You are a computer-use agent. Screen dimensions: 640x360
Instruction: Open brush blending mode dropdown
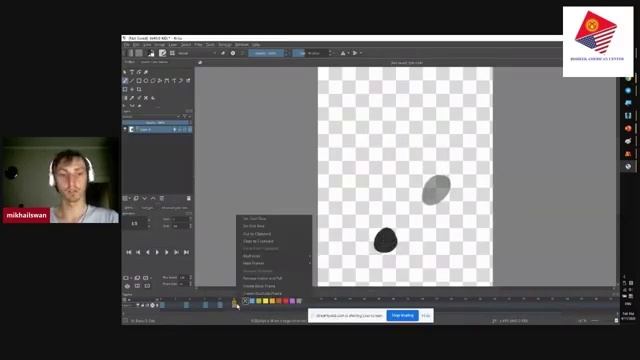197,53
